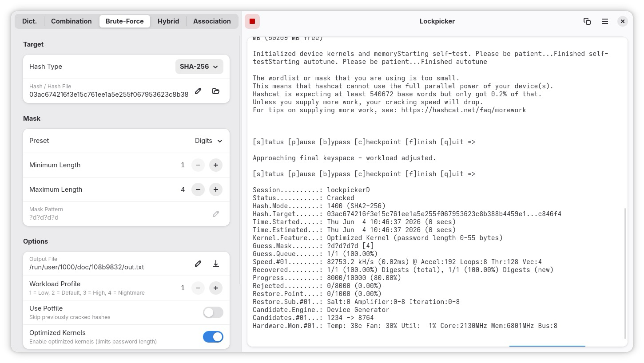Image resolution: width=644 pixels, height=363 pixels.
Task: Click the 'Approaching final keyspace' message
Action: [x=344, y=158]
